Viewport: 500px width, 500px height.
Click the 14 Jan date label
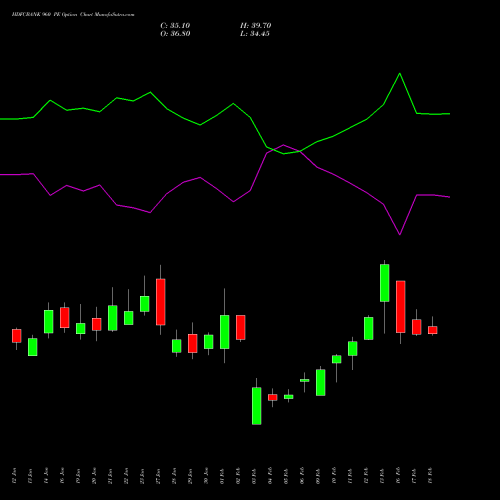(x=46, y=476)
